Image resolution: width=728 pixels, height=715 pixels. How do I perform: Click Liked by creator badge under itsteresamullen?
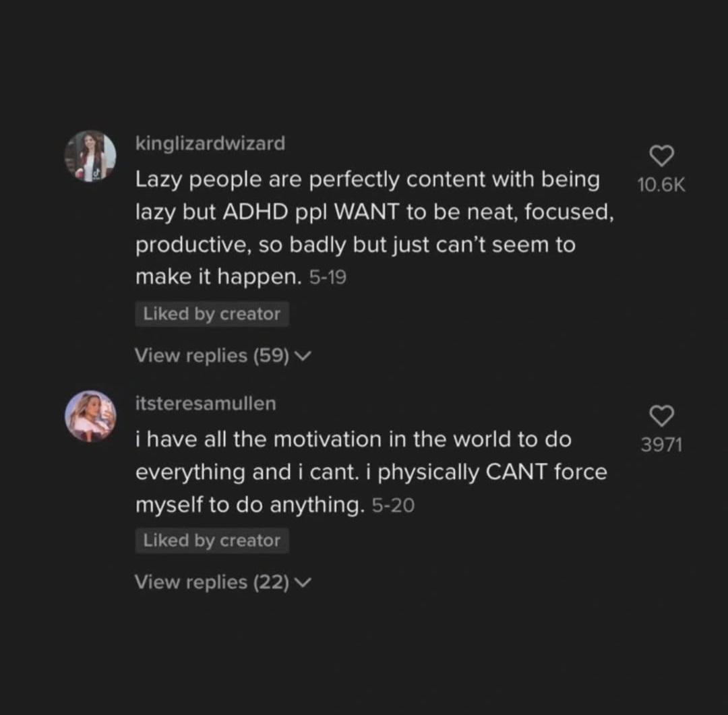click(212, 540)
